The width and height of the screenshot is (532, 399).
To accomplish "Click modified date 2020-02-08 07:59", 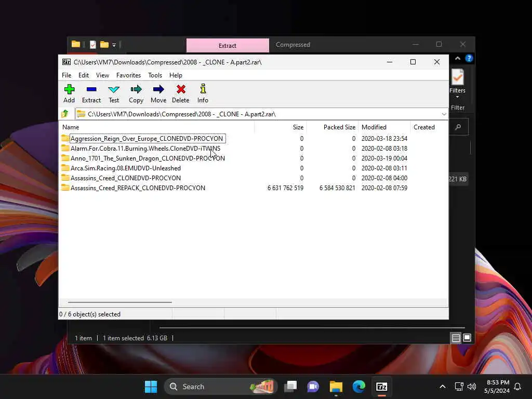I will 384,188.
